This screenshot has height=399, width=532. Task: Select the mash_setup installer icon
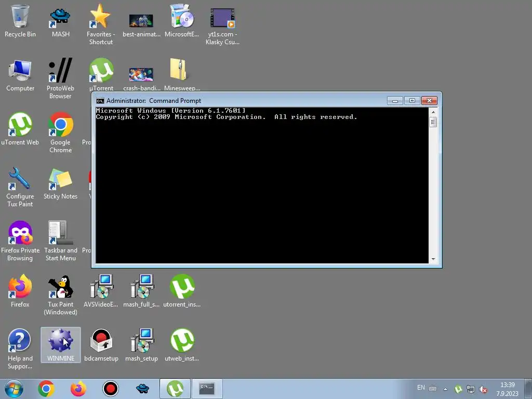(141, 345)
